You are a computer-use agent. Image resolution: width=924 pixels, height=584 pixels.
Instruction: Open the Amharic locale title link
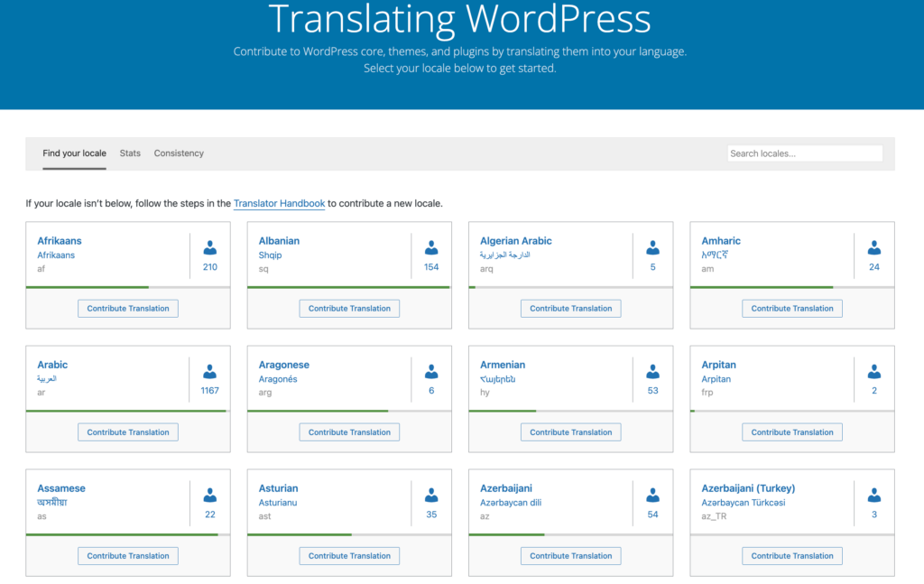(721, 240)
